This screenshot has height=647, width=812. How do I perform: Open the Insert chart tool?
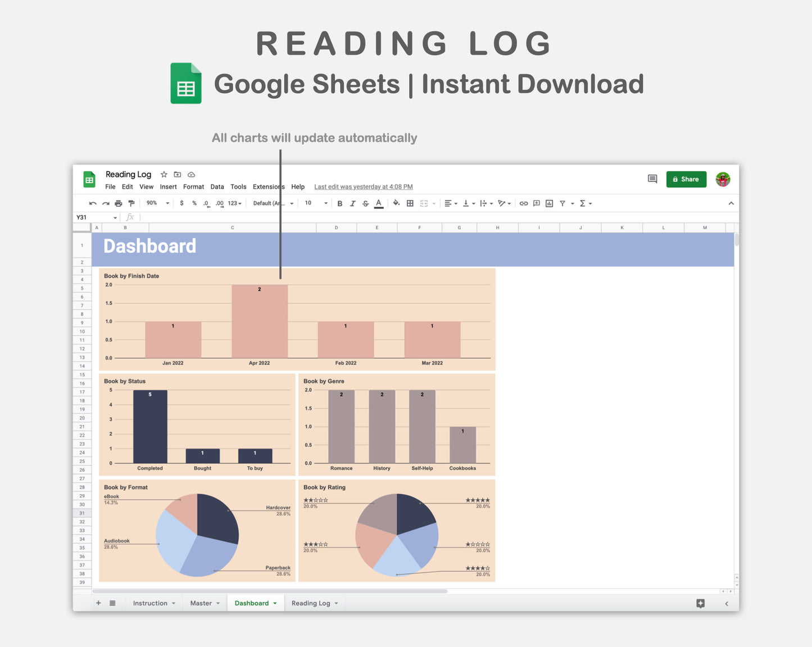[549, 203]
